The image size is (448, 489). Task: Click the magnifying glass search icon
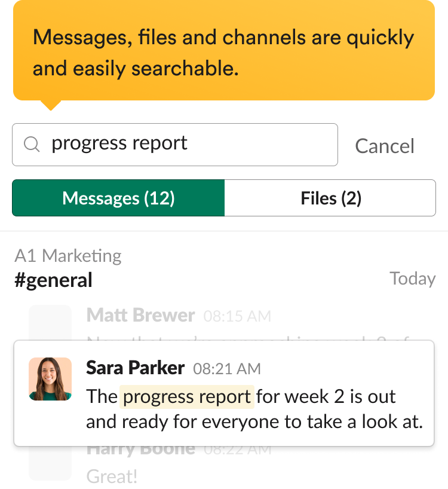(x=32, y=145)
